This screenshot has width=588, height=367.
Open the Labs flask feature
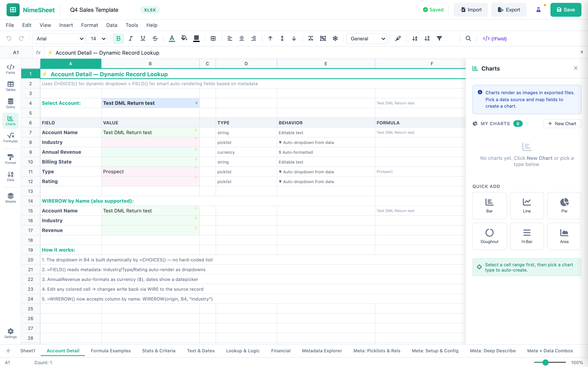coord(538,10)
